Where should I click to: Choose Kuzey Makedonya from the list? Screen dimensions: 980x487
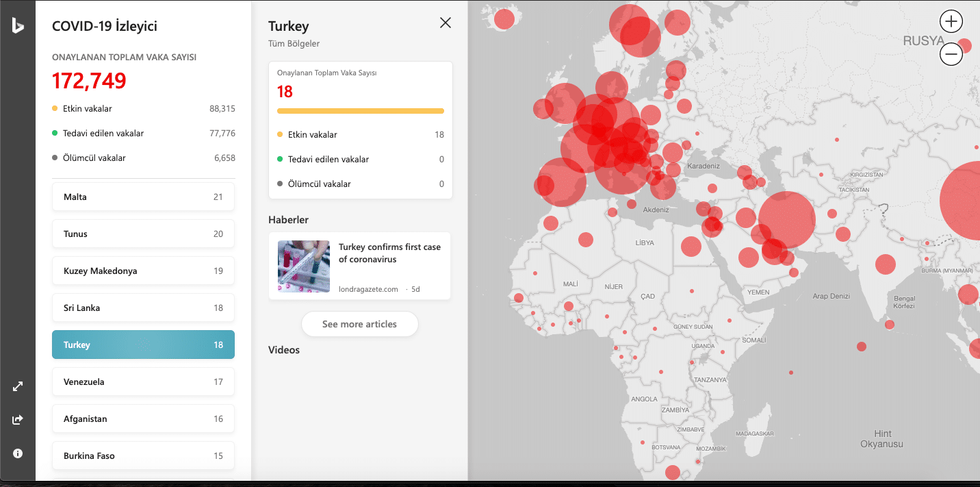coord(143,271)
